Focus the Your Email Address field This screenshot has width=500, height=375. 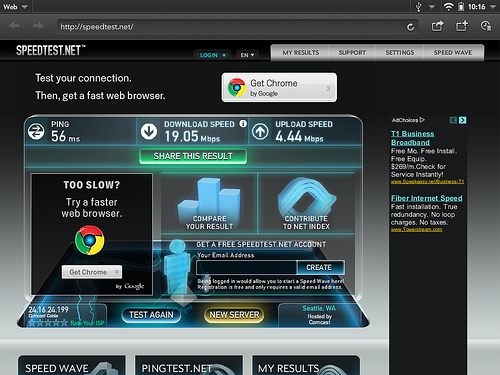(246, 268)
